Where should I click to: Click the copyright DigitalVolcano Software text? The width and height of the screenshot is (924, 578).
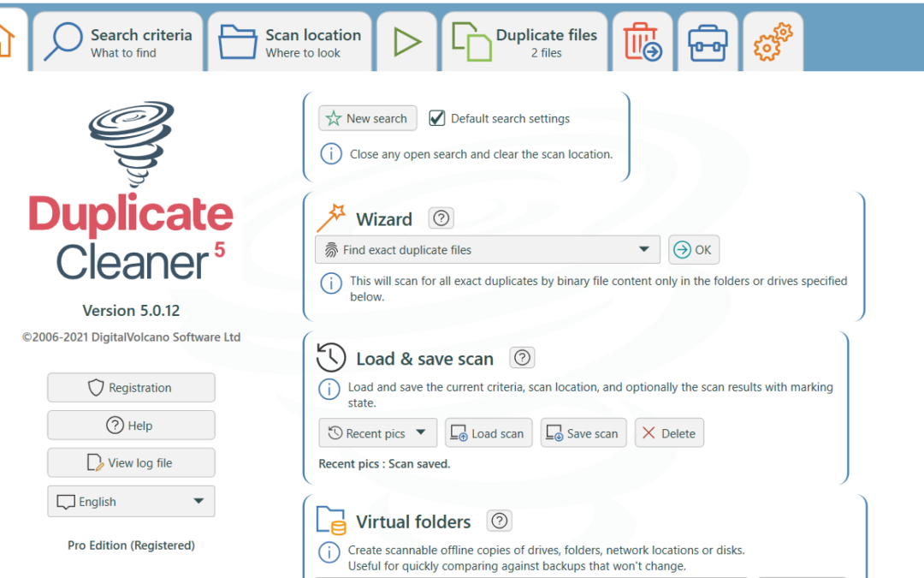[x=131, y=337]
